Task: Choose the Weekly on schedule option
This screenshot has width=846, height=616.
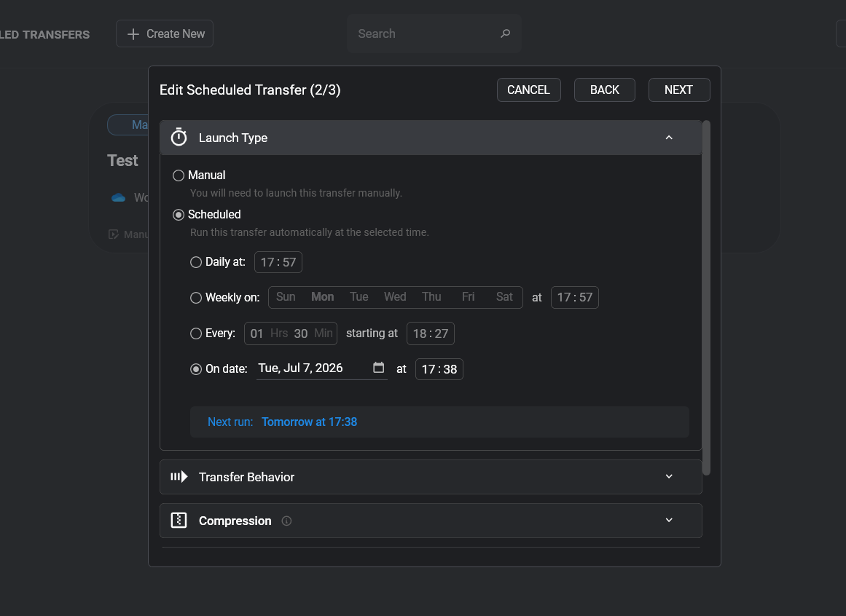Action: pyautogui.click(x=196, y=298)
